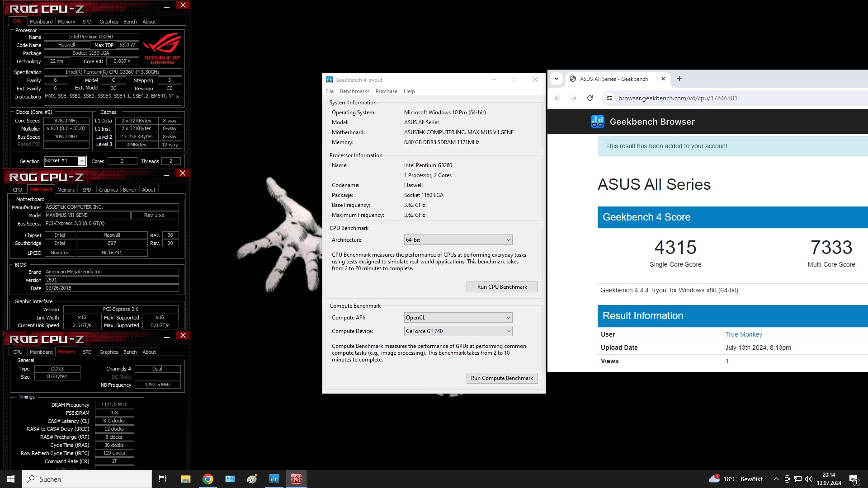Show hidden system tray icons
This screenshot has height=488, width=868.
coord(776,479)
